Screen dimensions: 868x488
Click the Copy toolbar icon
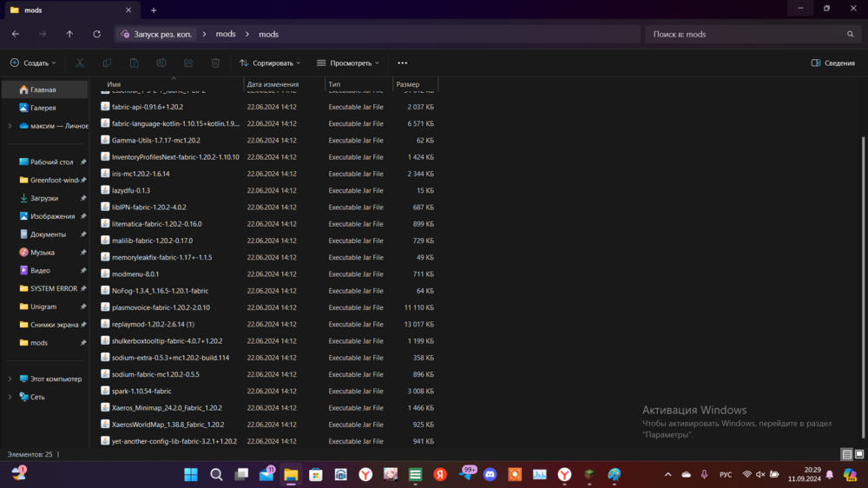click(x=107, y=63)
